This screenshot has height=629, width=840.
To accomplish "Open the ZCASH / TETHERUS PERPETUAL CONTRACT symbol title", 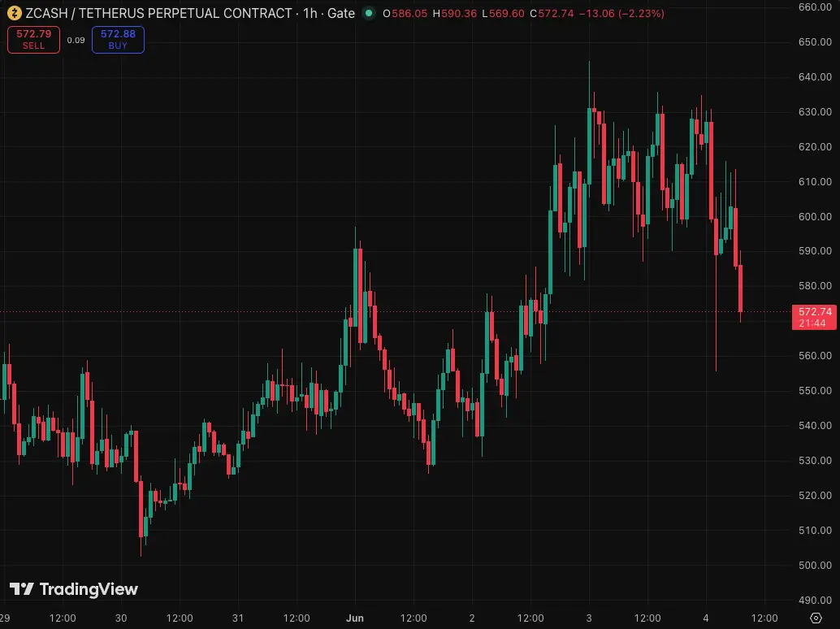I will pyautogui.click(x=158, y=13).
